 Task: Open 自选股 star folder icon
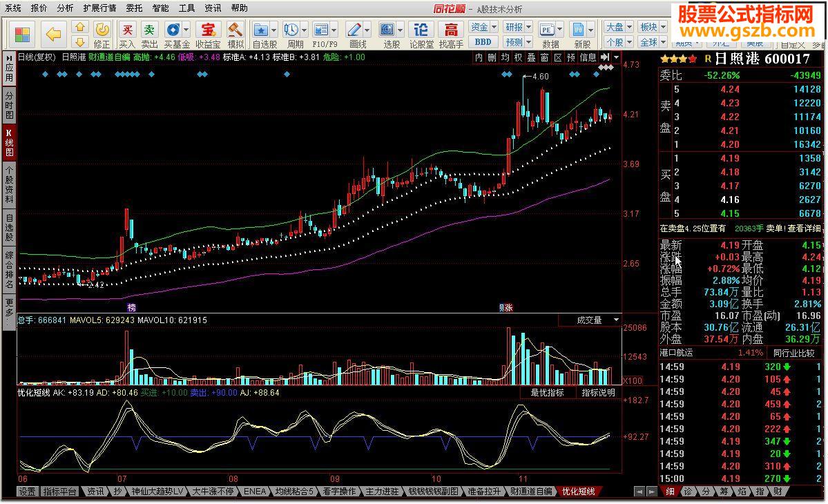264,35
